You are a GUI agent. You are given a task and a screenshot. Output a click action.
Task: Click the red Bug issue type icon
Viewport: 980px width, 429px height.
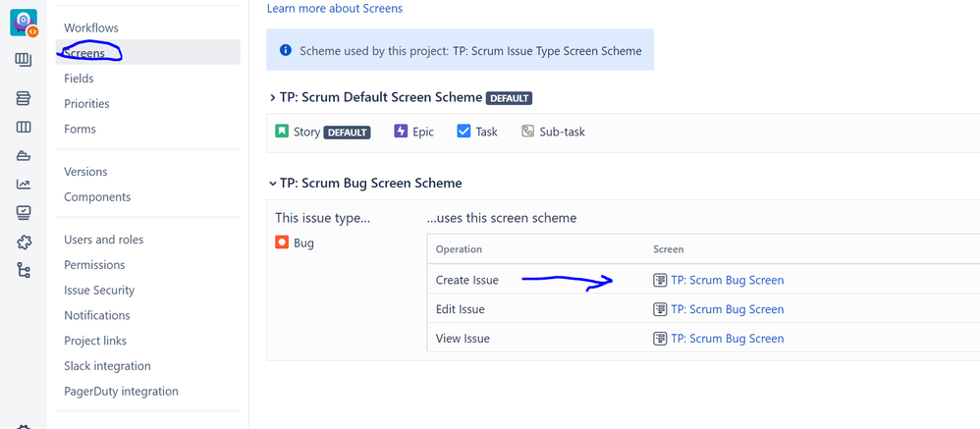coord(282,242)
